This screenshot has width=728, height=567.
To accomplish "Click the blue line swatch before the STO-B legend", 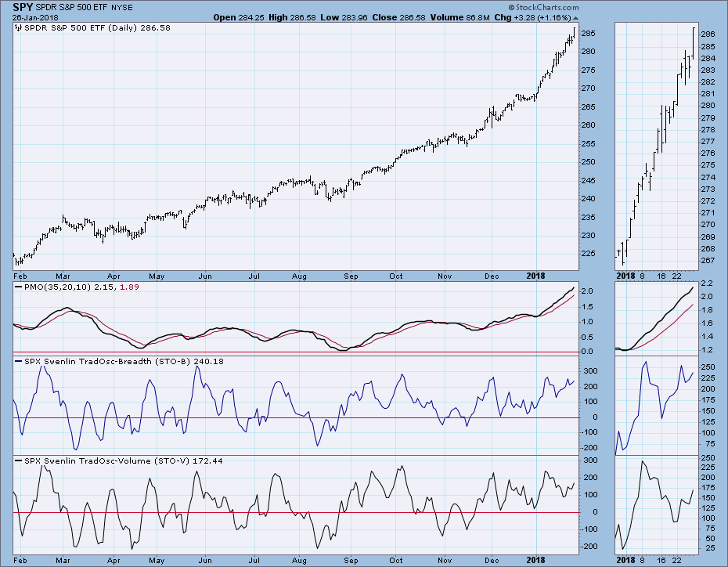I will click(19, 361).
